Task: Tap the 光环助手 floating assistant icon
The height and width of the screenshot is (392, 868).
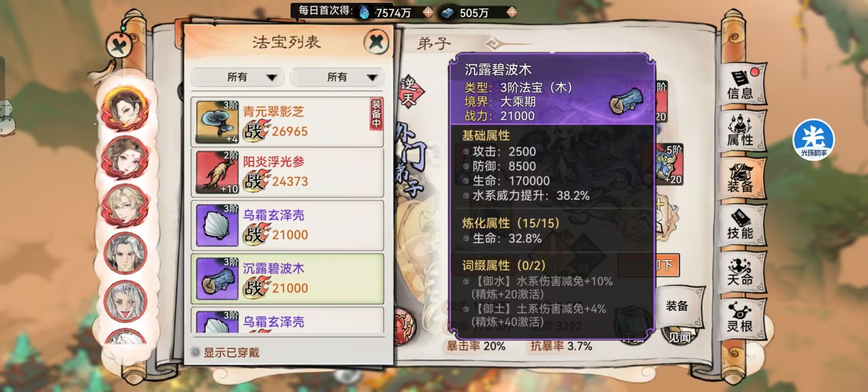Action: click(814, 140)
